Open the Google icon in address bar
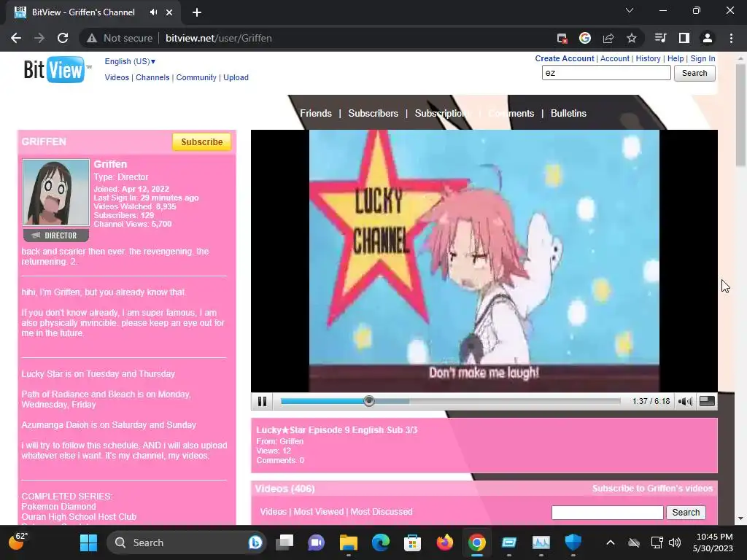 coord(585,38)
